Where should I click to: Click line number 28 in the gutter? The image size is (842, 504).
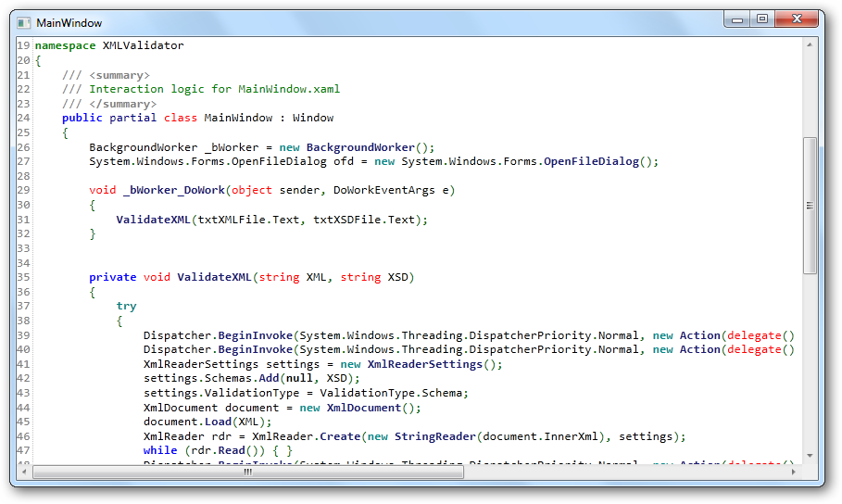[x=24, y=176]
